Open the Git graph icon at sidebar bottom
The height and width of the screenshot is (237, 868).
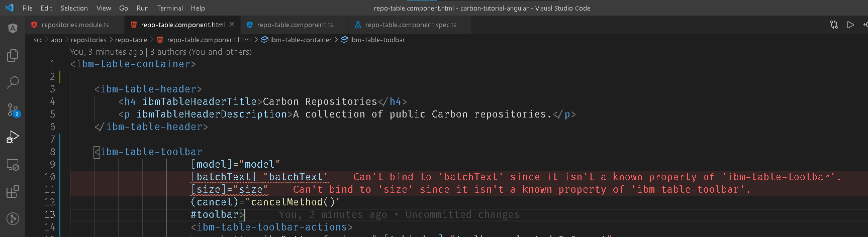pyautogui.click(x=13, y=219)
